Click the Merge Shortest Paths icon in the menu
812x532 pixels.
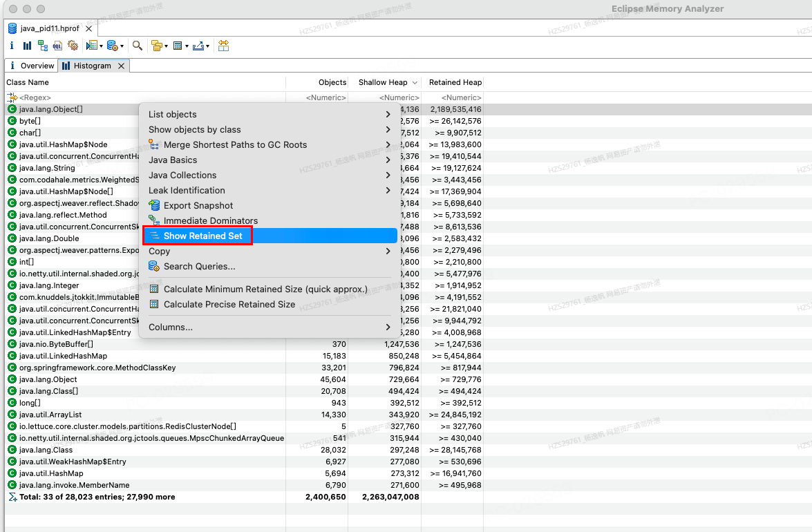point(154,144)
